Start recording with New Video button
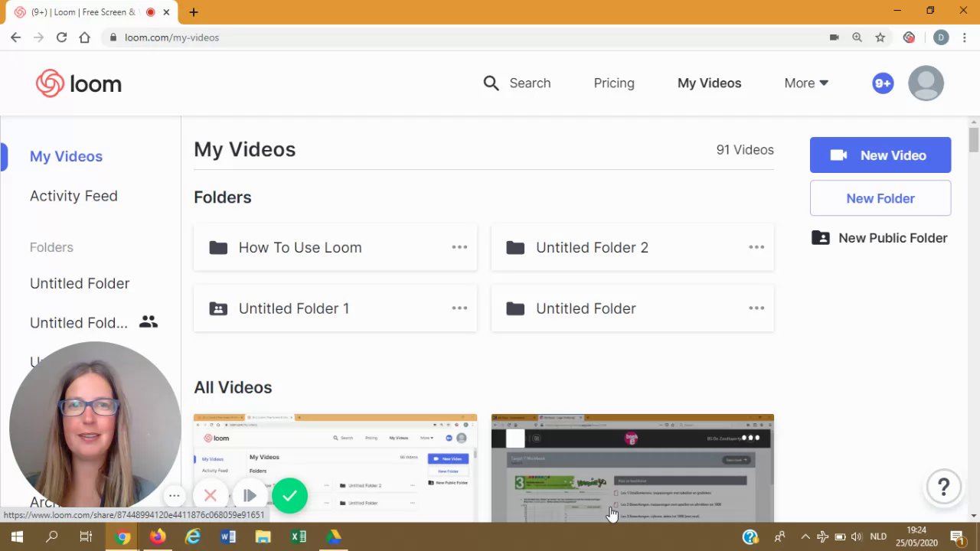 880,155
